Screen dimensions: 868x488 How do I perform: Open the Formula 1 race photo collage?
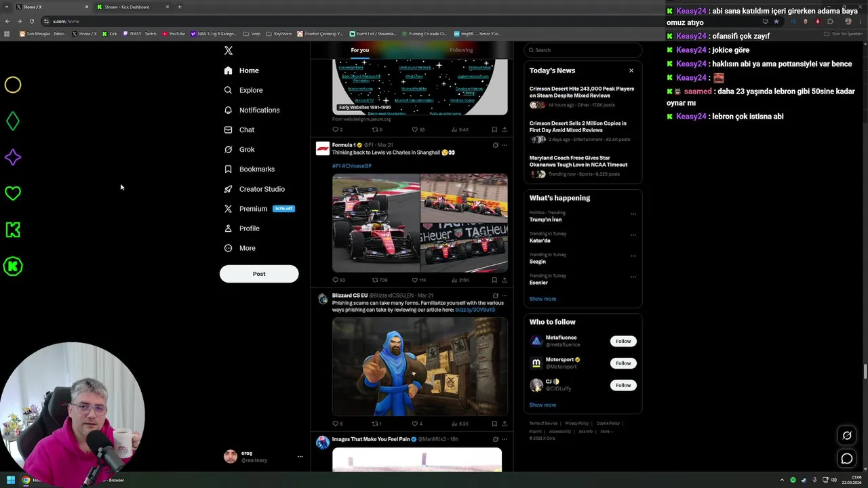pyautogui.click(x=420, y=223)
